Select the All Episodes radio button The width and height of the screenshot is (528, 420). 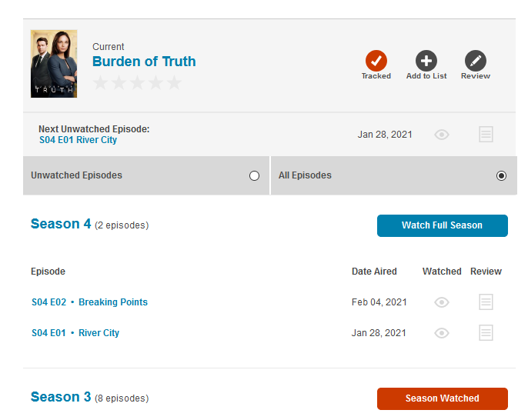(502, 175)
